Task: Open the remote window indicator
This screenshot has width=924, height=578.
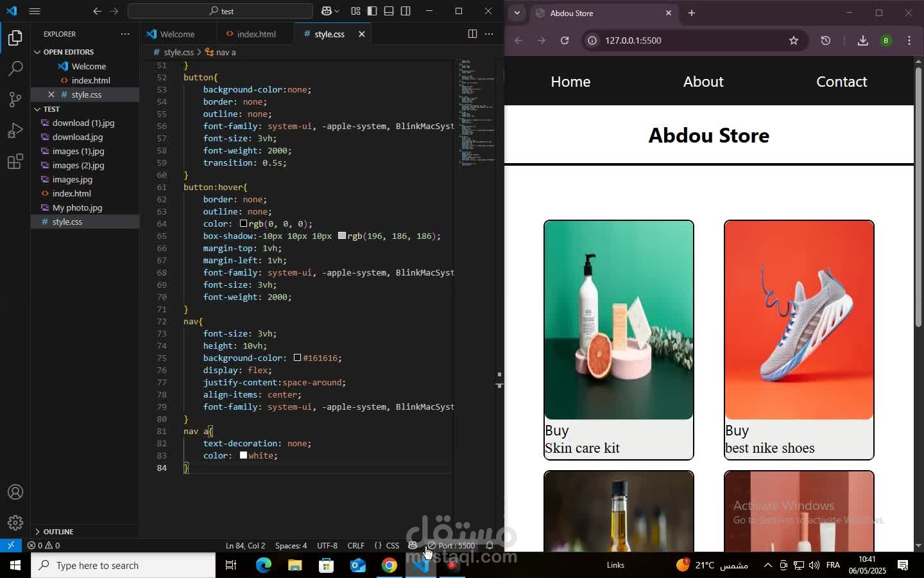Action: [11, 545]
